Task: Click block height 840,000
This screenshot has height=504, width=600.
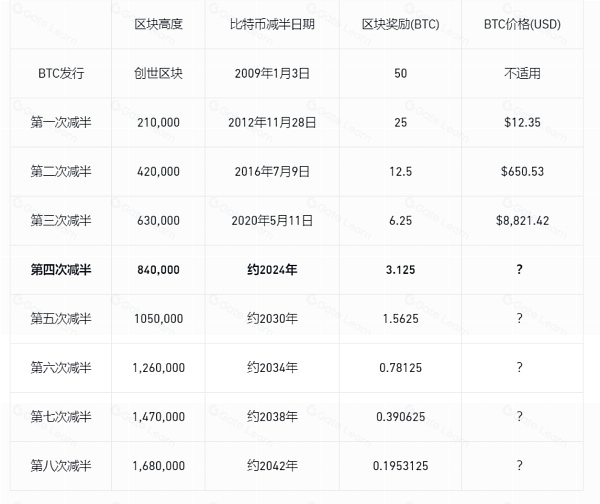Action: (x=158, y=269)
